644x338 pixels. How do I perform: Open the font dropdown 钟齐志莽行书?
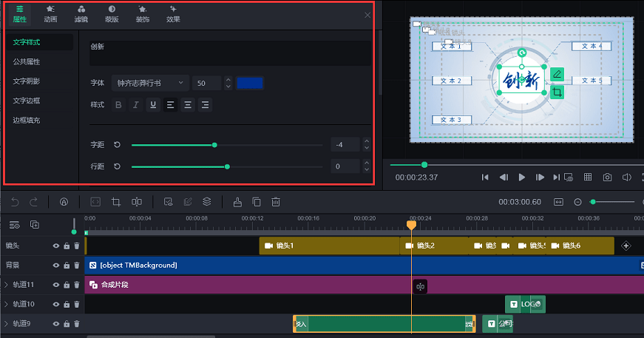150,83
